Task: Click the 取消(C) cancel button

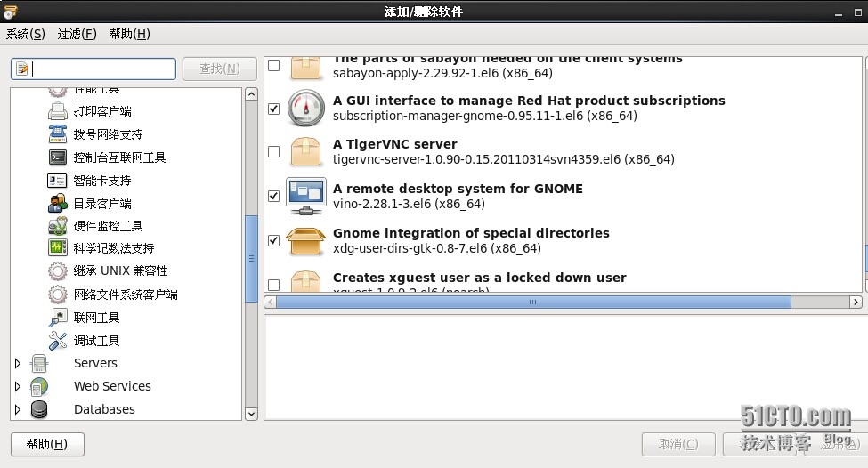Action: click(x=678, y=444)
